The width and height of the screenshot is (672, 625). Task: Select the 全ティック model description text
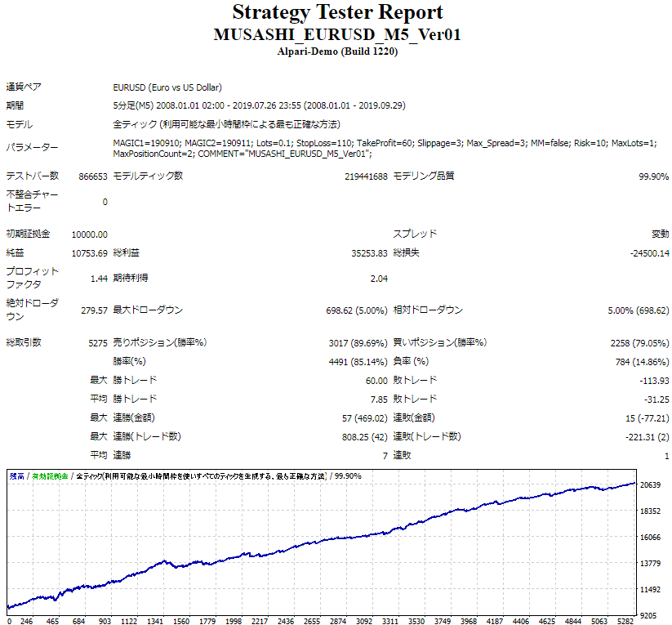coord(227,124)
